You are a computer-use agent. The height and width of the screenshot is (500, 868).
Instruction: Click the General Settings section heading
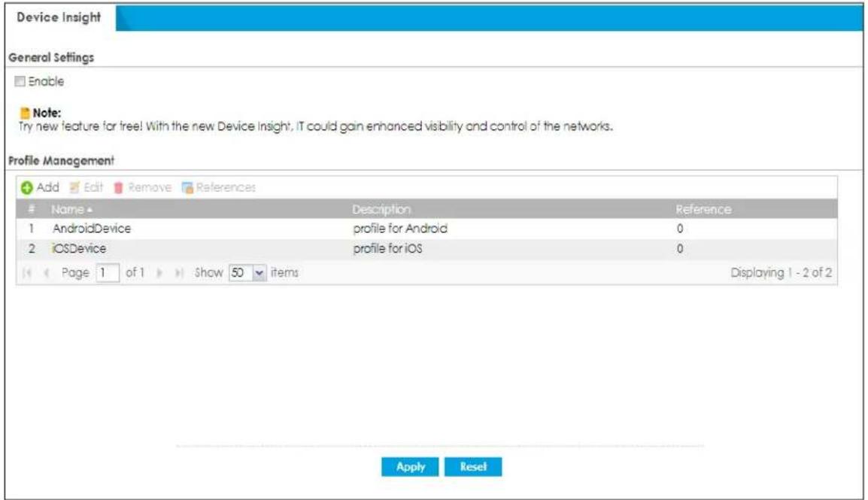pos(51,57)
